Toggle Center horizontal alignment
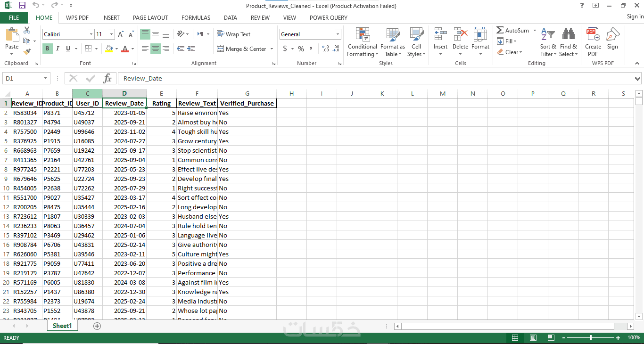 point(156,49)
